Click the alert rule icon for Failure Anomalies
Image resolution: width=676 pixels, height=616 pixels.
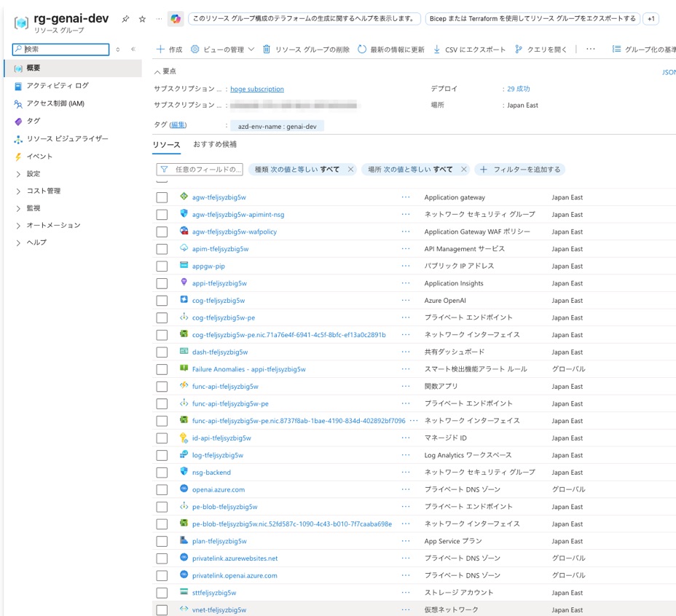pos(184,368)
